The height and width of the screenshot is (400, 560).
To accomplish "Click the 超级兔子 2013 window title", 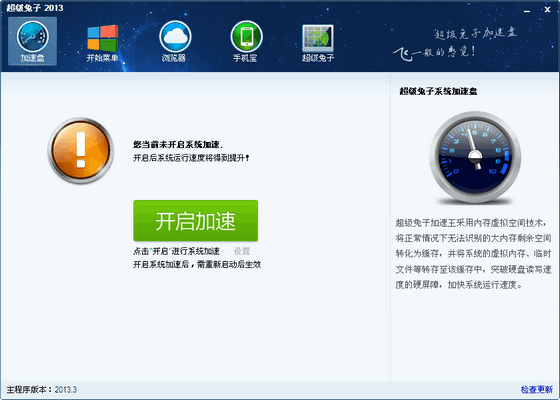I will coord(35,8).
